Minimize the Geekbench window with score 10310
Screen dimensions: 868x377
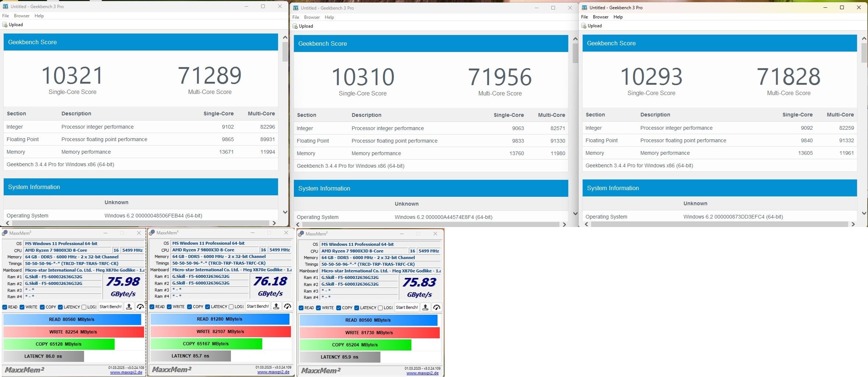(x=536, y=8)
